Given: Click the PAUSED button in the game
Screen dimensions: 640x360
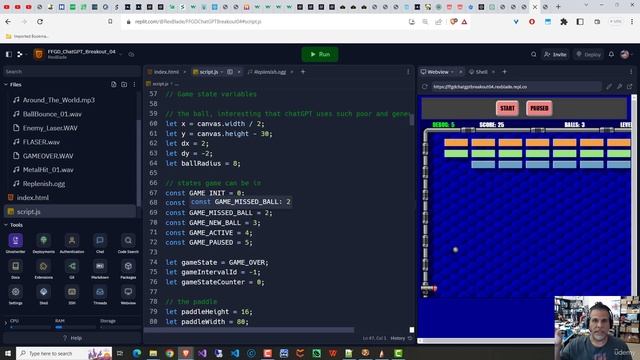Looking at the screenshot, I should (539, 108).
